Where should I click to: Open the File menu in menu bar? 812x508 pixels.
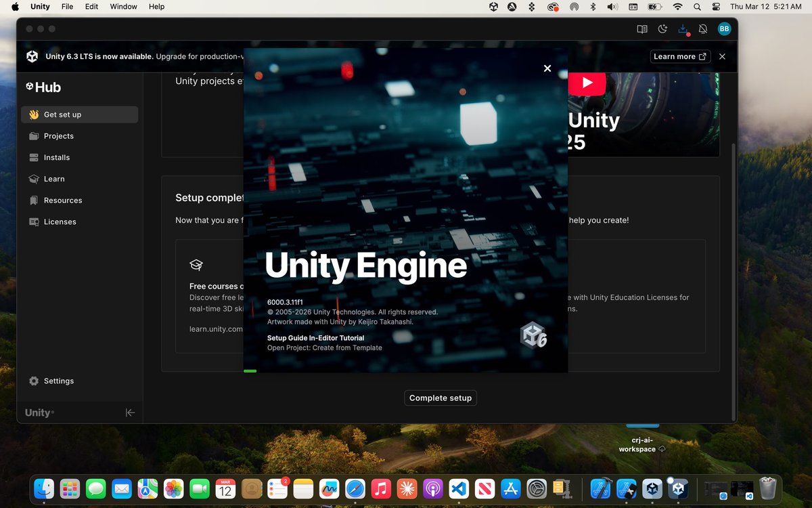coord(67,7)
